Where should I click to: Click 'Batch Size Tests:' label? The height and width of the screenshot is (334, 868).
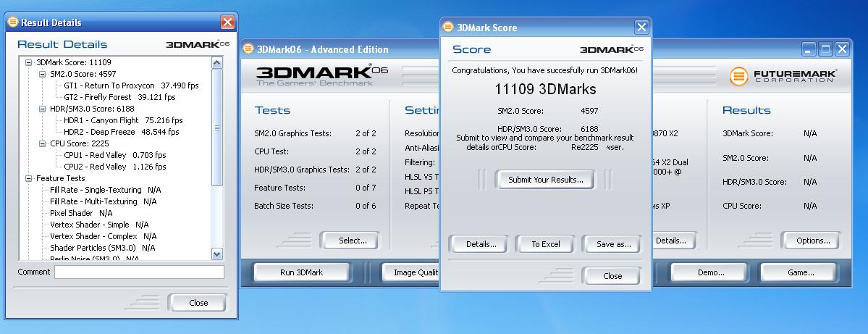click(x=283, y=206)
